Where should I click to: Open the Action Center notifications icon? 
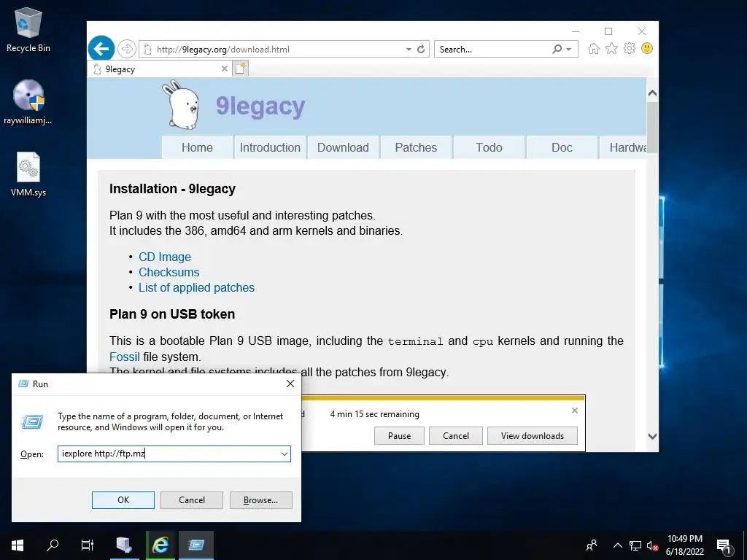click(x=724, y=545)
